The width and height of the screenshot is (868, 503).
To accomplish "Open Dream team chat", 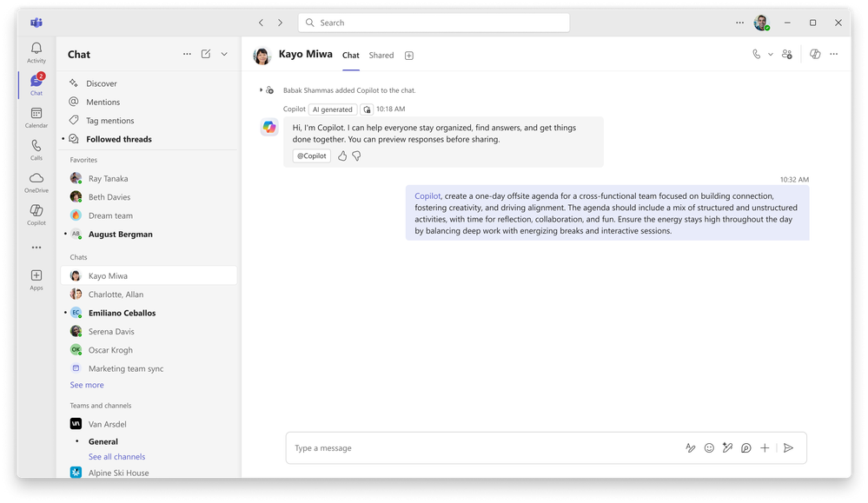I will point(149,215).
